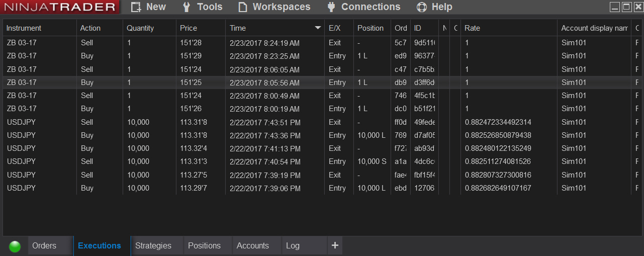644x256 pixels.
Task: Click the Help lifebuoy icon
Action: click(422, 7)
